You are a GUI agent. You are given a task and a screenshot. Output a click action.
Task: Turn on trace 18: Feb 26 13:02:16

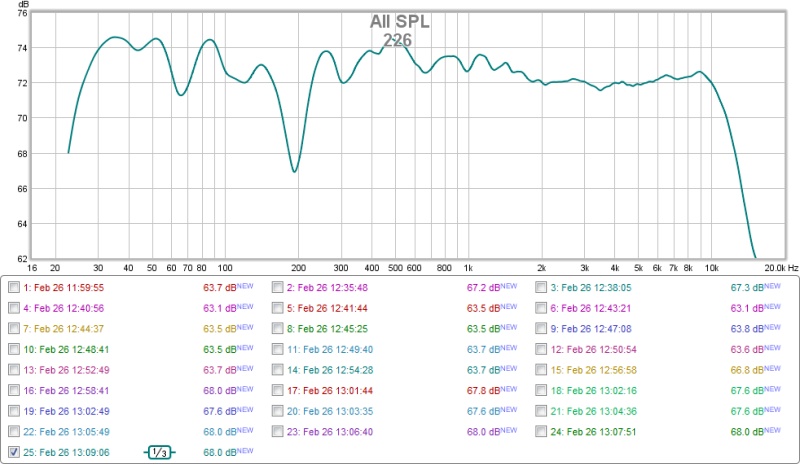point(541,390)
